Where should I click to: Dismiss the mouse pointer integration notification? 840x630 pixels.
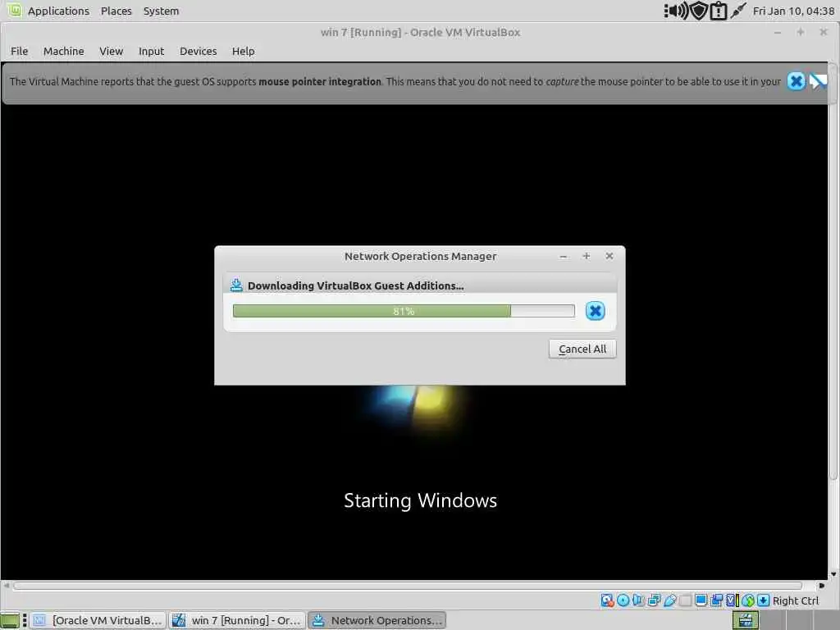pos(796,81)
